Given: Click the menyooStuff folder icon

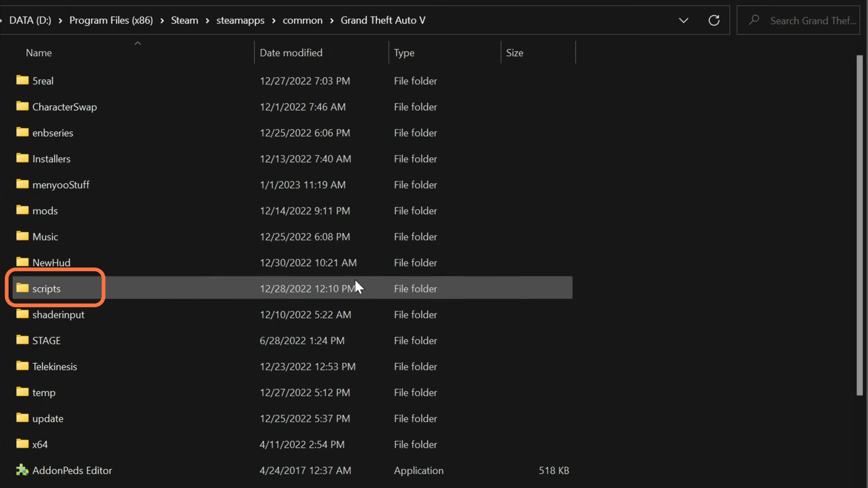Looking at the screenshot, I should pos(22,184).
